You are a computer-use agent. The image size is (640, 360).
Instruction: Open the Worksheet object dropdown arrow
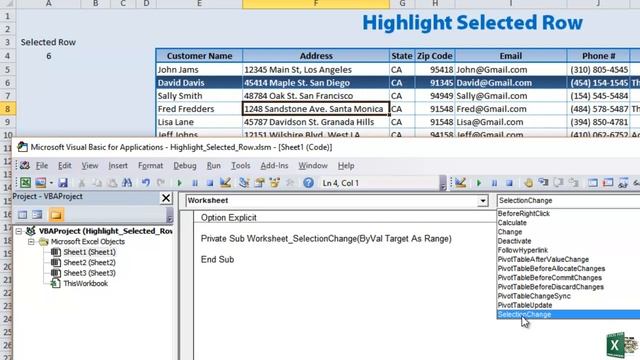coord(483,201)
